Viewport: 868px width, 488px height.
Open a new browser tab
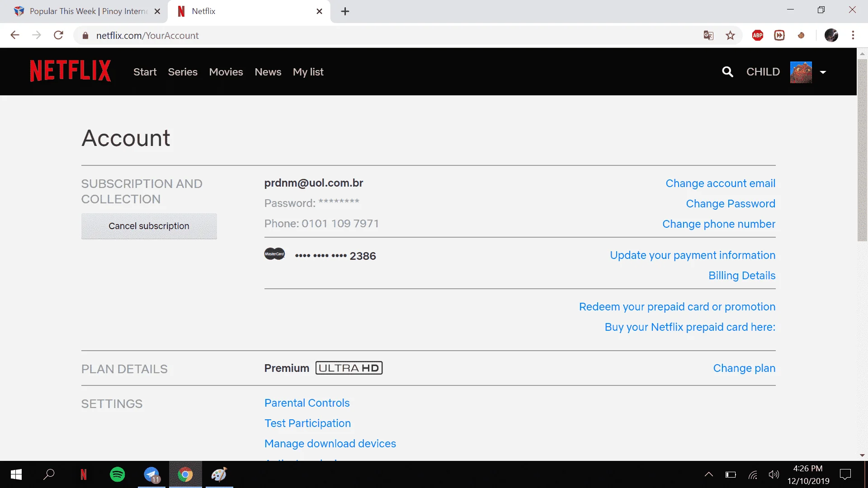click(345, 11)
